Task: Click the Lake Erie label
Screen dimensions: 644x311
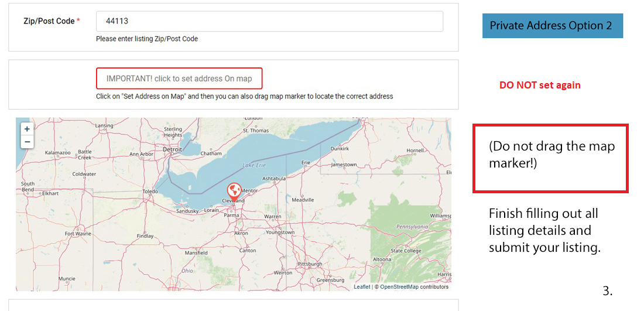Action: (254, 165)
